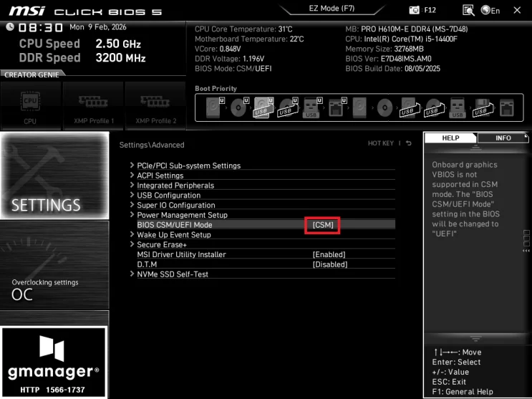Click the back arrow next to HOT KEY

tap(409, 143)
